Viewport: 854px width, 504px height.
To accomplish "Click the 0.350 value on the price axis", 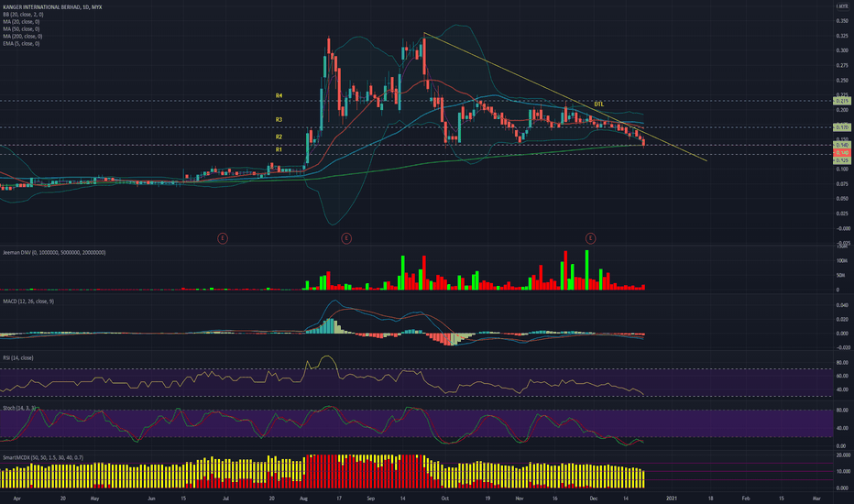I will point(842,21).
